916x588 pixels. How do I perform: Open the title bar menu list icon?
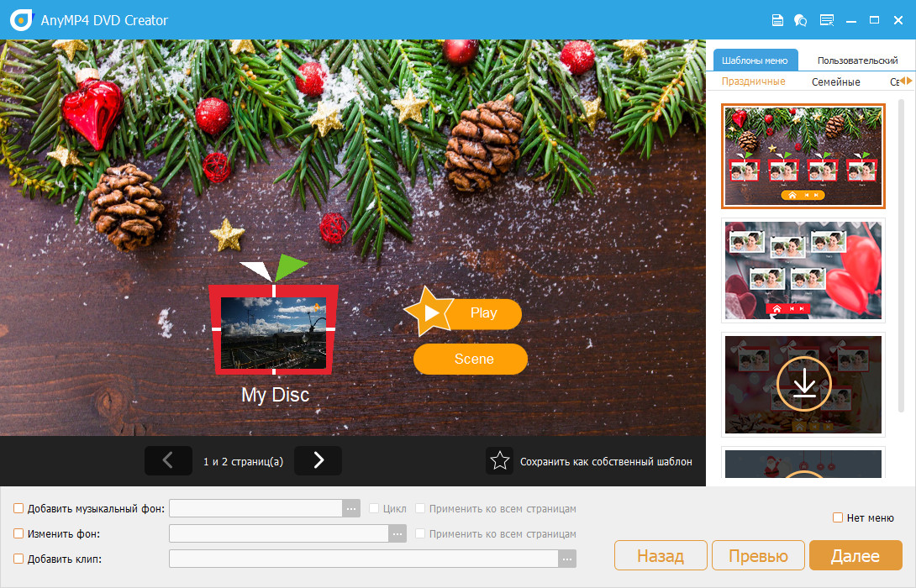tap(827, 20)
